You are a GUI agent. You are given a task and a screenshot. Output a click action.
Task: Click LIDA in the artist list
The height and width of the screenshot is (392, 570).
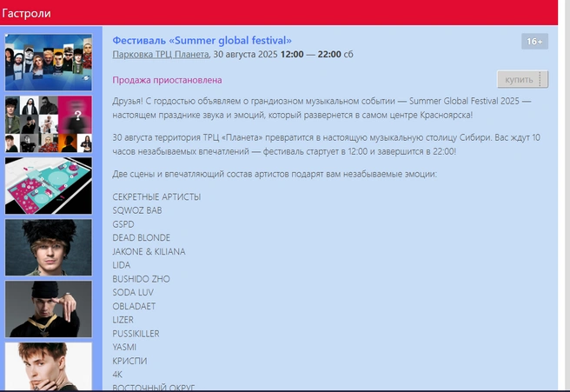[x=122, y=265]
